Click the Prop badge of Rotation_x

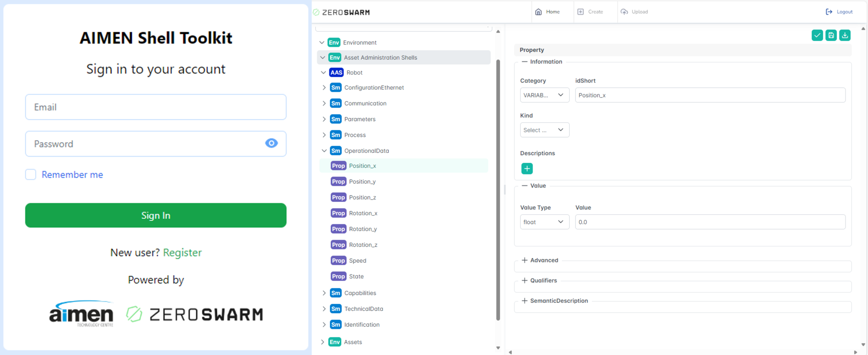click(338, 213)
